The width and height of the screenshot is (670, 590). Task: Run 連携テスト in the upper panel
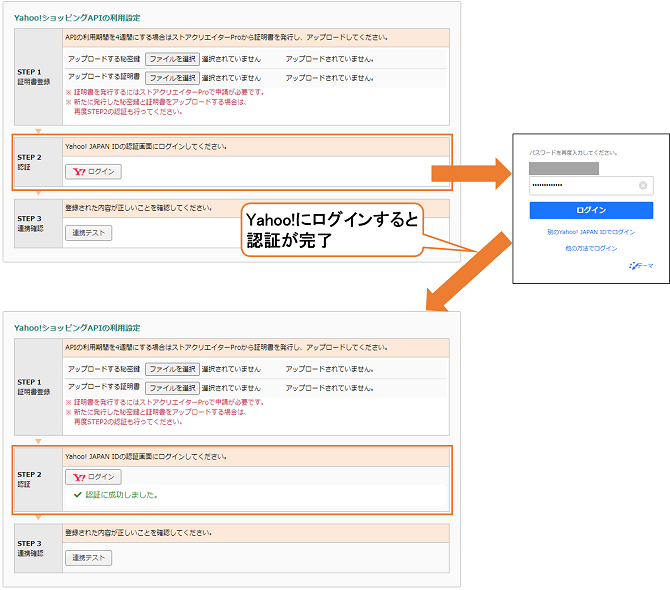coord(88,233)
